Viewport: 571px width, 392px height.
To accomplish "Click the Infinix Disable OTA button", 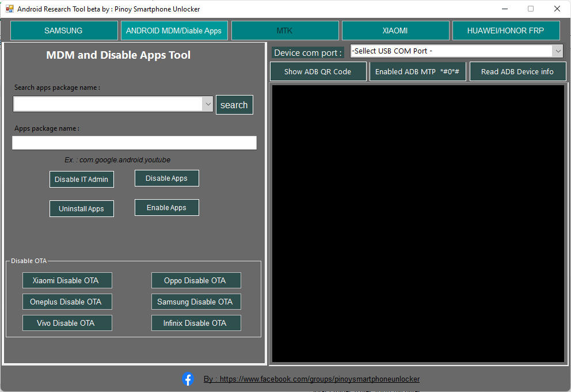I will tap(196, 323).
